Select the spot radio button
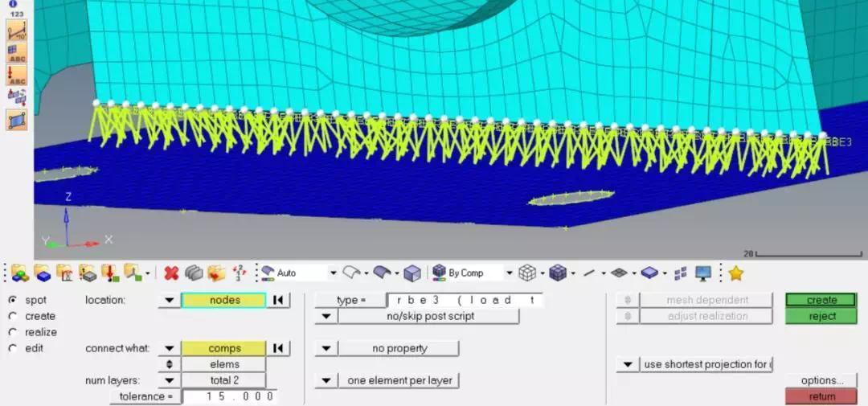The height and width of the screenshot is (406, 868). (13, 300)
